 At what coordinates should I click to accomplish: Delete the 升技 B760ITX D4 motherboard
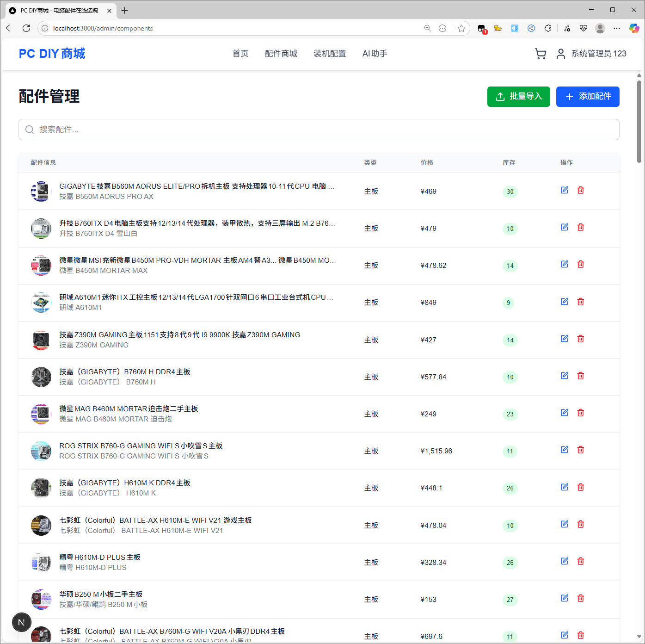[x=581, y=227]
